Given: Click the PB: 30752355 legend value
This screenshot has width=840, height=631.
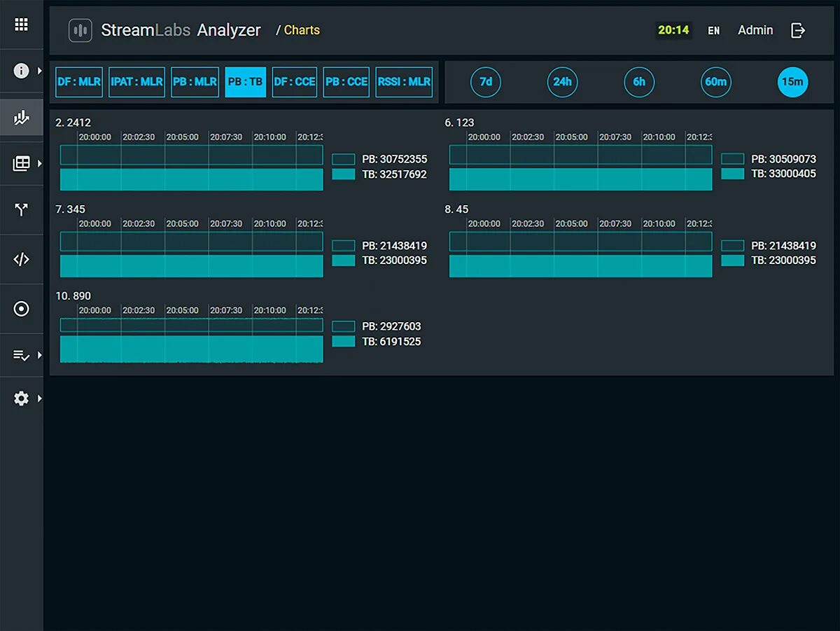Looking at the screenshot, I should 395,159.
